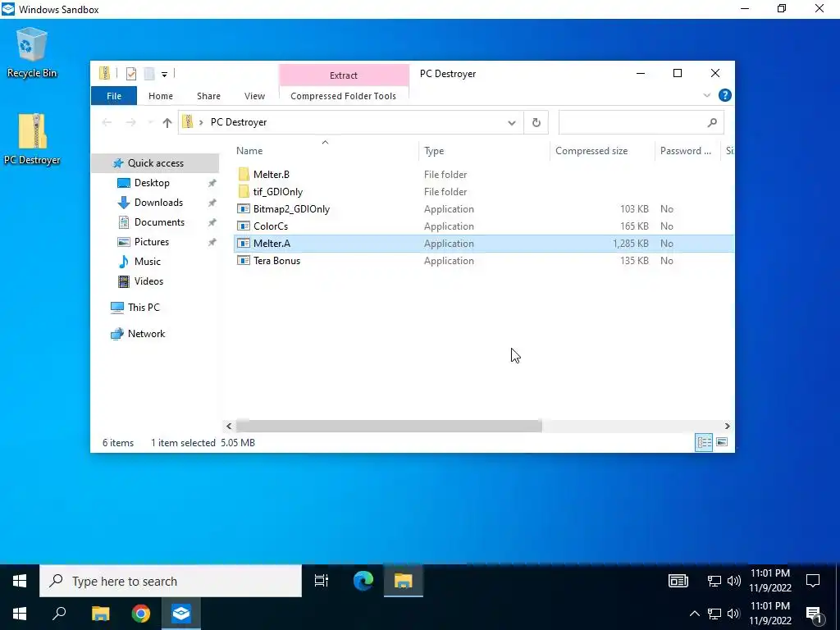The image size is (840, 630).
Task: Open the sandbox Start menu
Action: coord(20,581)
